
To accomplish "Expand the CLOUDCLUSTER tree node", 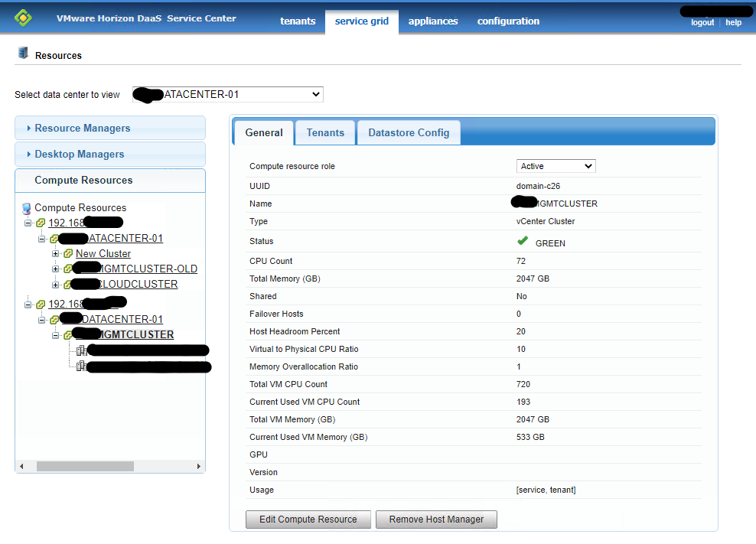I will pos(55,285).
